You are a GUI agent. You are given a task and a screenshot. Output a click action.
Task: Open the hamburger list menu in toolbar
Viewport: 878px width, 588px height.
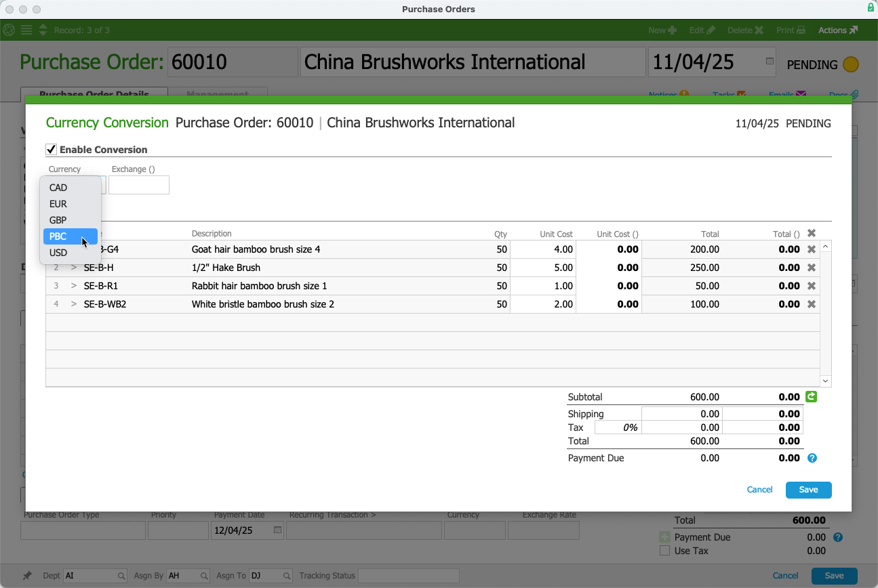pyautogui.click(x=26, y=30)
